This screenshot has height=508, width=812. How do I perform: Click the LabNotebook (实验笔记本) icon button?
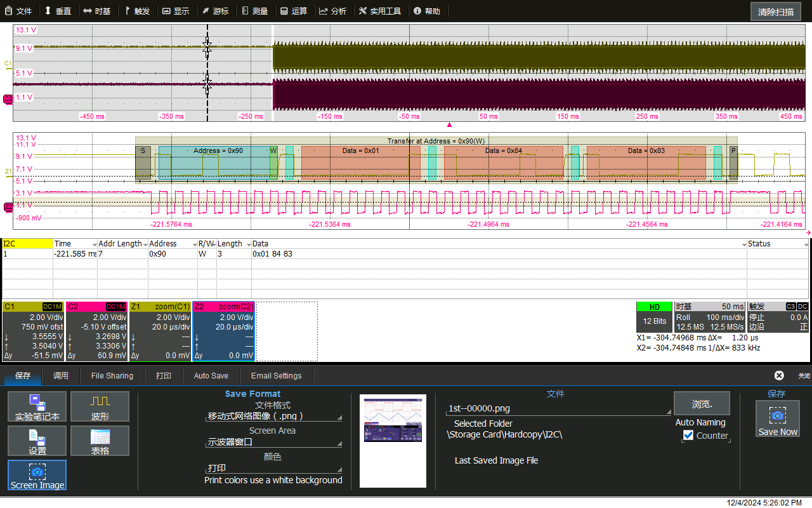pos(37,406)
